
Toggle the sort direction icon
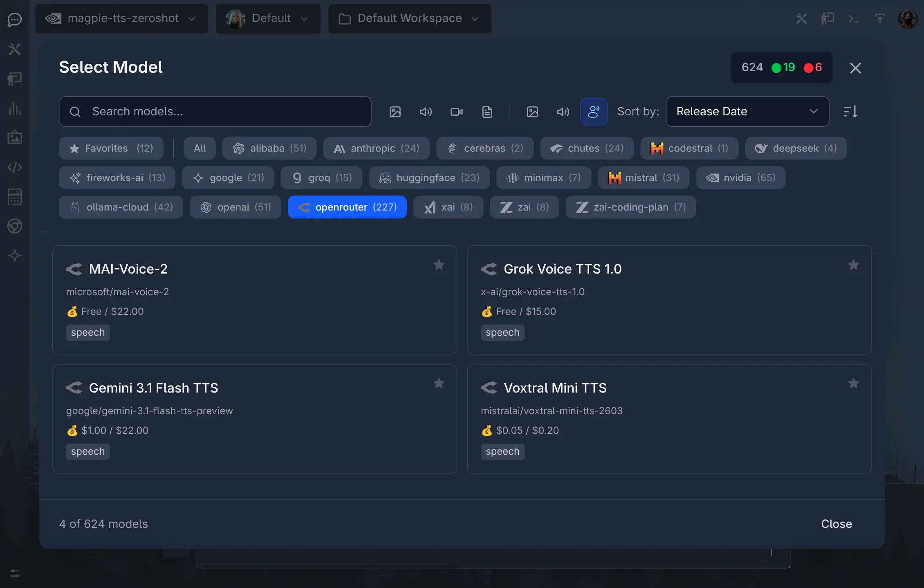click(850, 112)
